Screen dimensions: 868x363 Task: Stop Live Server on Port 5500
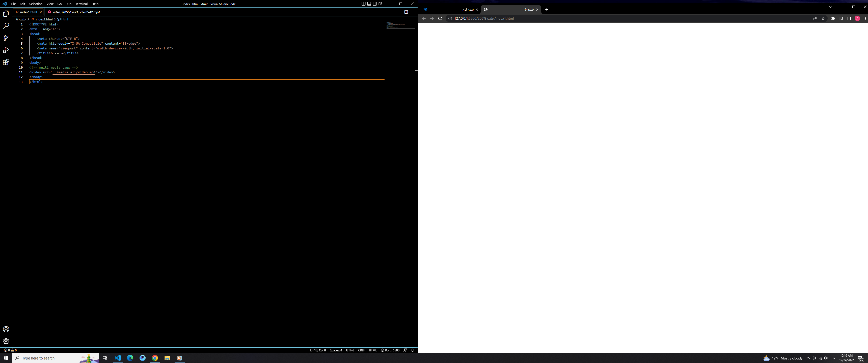click(390, 350)
